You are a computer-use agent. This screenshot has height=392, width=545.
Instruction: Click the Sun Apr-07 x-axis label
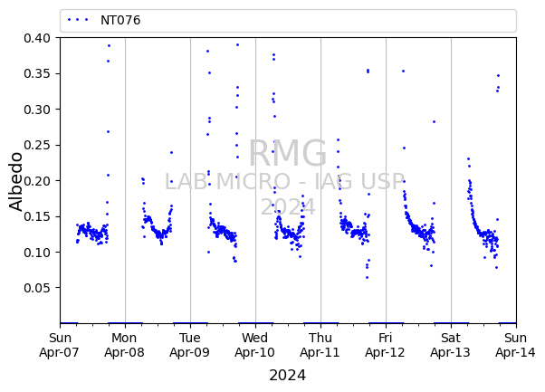point(60,345)
